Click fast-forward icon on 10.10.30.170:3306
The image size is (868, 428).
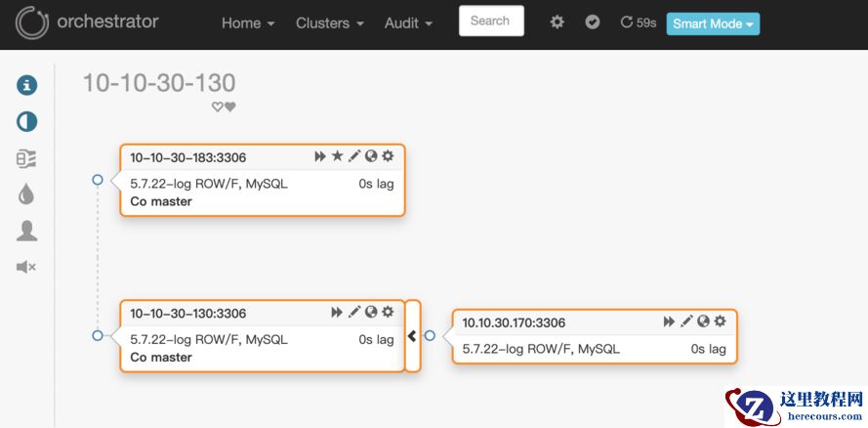(x=669, y=321)
